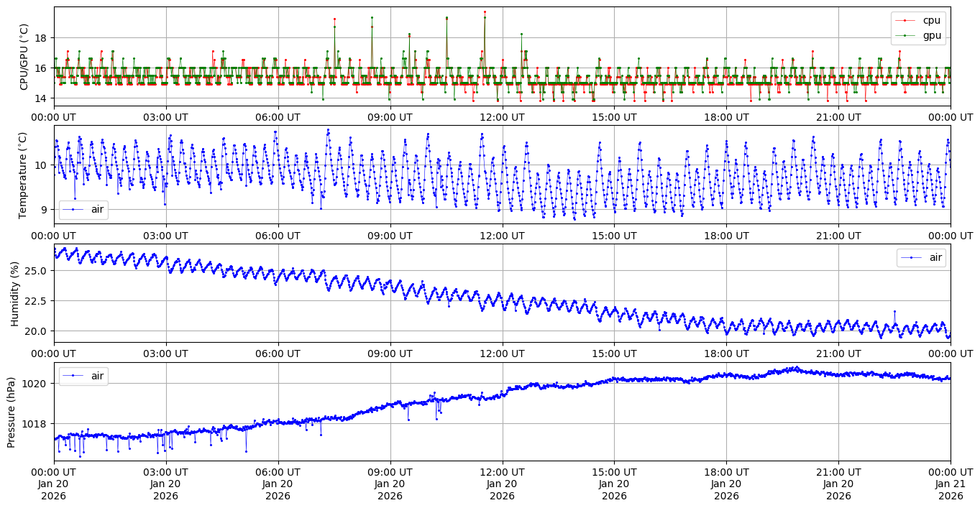This screenshot has height=508, width=980.
Task: Click 12:00 UT tick below the CPU/GPU chart
Action: 502,117
